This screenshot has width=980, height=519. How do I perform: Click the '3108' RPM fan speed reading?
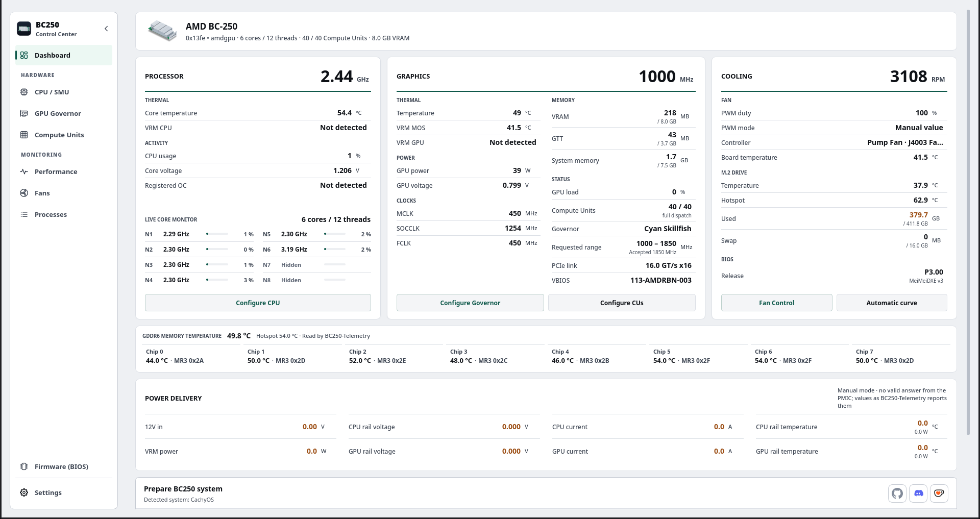[x=909, y=77]
